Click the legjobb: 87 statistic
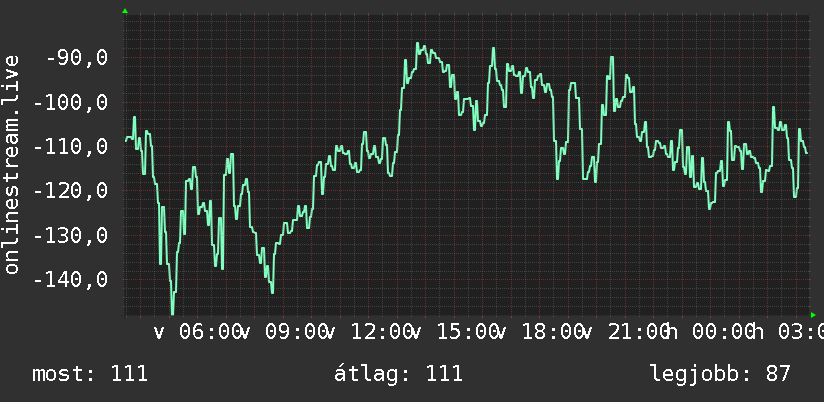This screenshot has width=824, height=402. (x=720, y=374)
